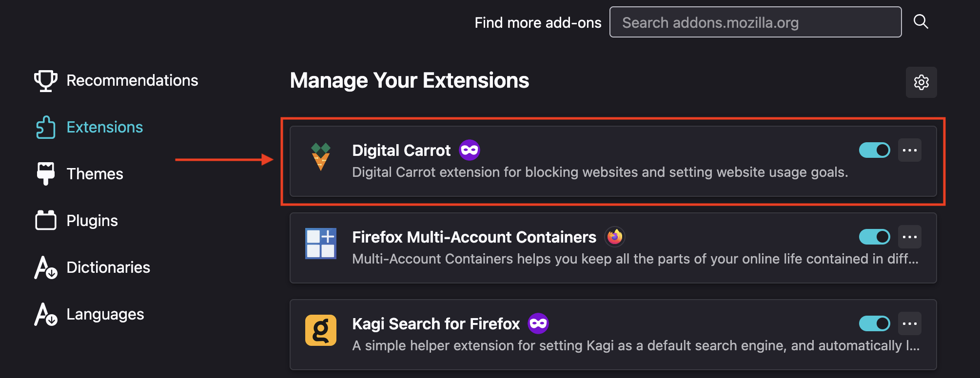Open the Kagi Search more options menu

pos(910,323)
